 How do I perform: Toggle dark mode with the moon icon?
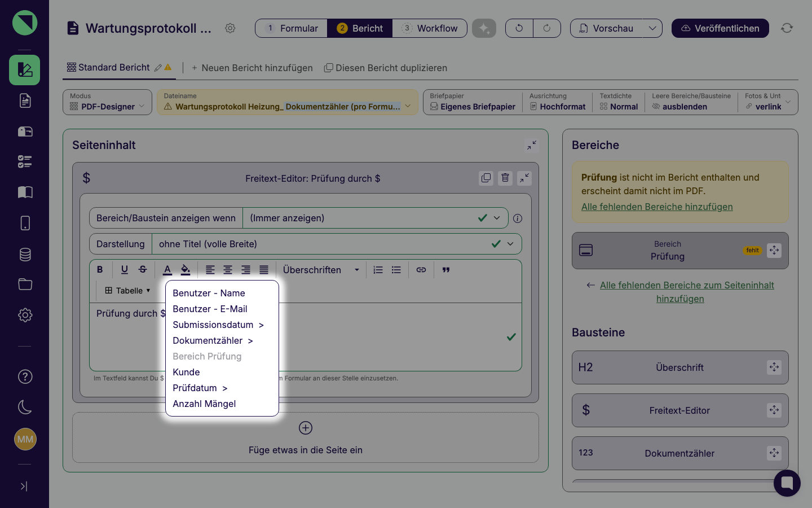pyautogui.click(x=25, y=407)
